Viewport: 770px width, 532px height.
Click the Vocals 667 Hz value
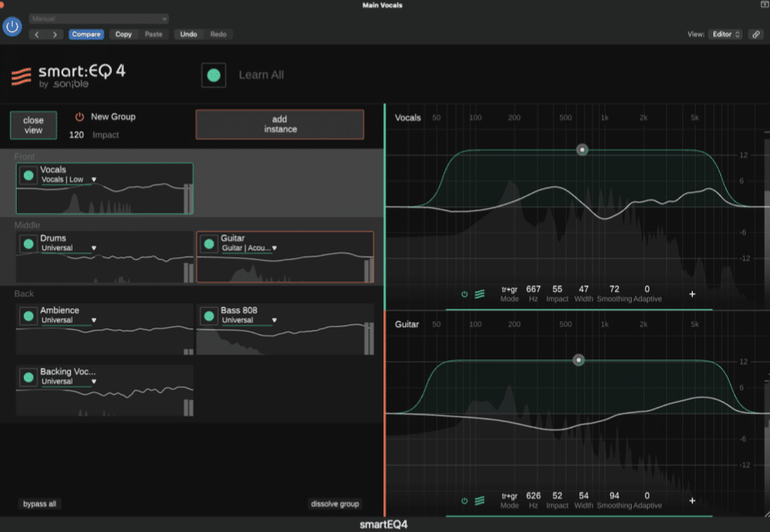(534, 289)
